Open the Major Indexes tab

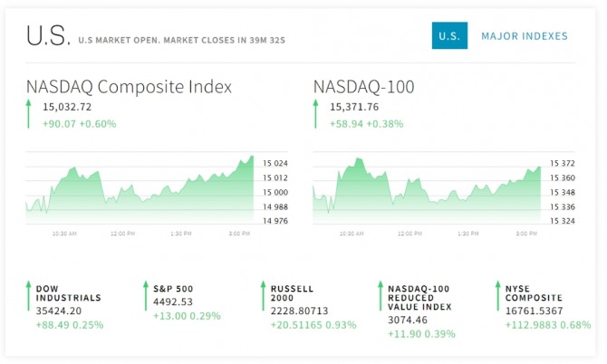coord(525,36)
